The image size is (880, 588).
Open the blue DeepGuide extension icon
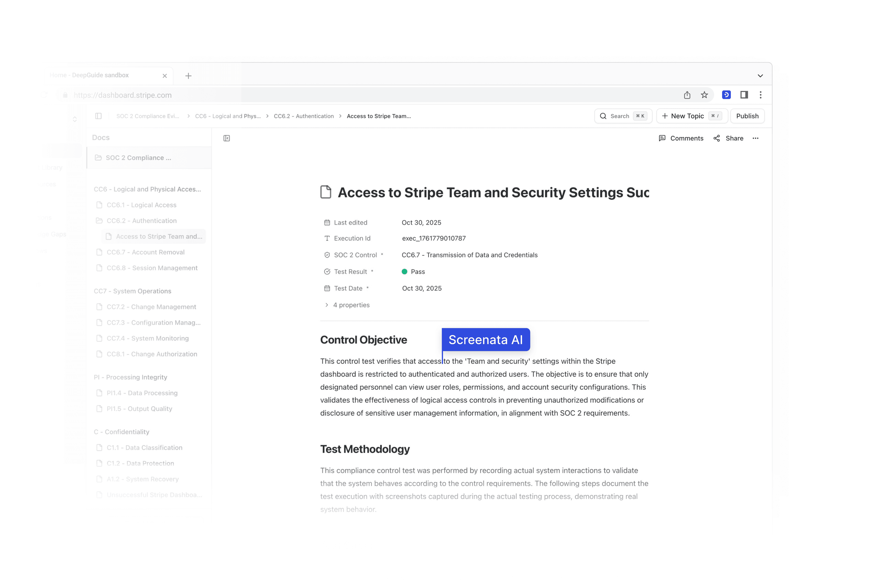coord(726,95)
